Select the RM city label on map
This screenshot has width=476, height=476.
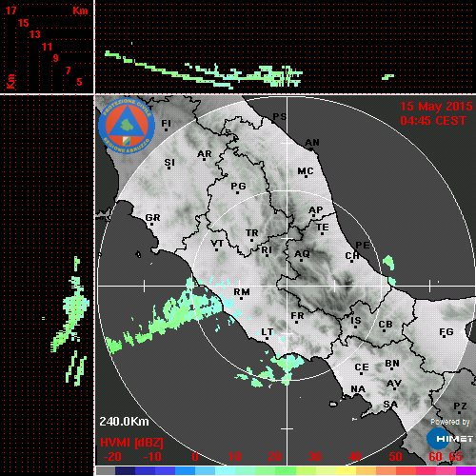pos(242,291)
